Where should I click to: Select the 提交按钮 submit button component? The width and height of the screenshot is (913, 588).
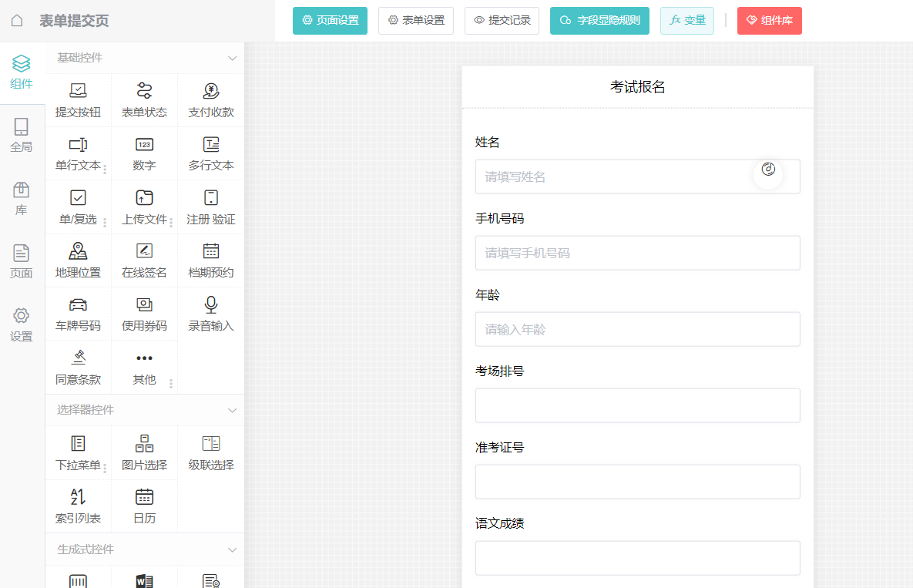(x=78, y=100)
